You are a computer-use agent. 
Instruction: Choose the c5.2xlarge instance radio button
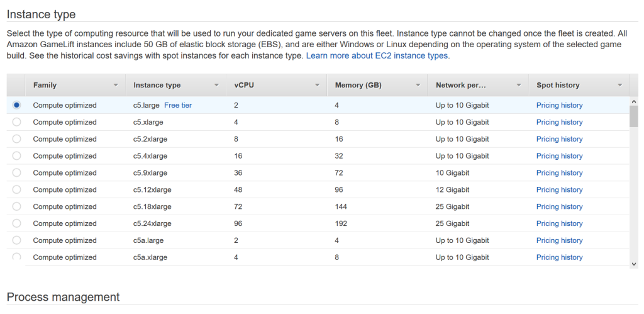tap(16, 139)
